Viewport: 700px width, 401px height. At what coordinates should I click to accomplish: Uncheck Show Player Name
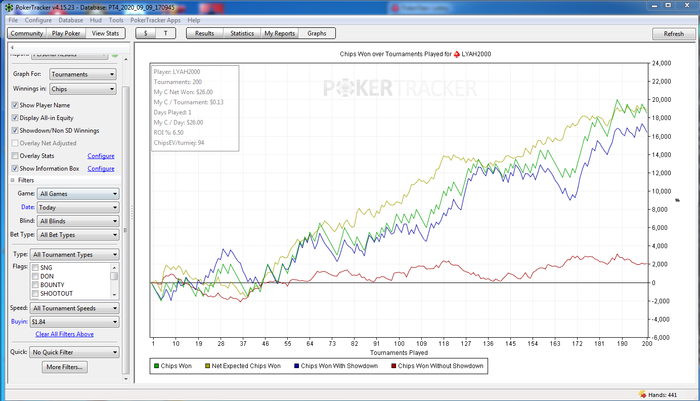(x=15, y=105)
